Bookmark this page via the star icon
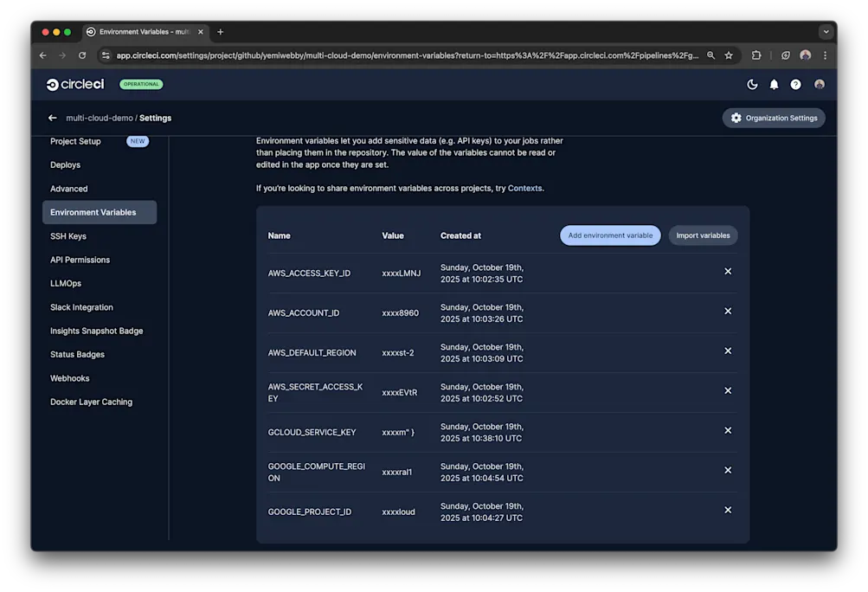The width and height of the screenshot is (868, 592). click(x=727, y=55)
